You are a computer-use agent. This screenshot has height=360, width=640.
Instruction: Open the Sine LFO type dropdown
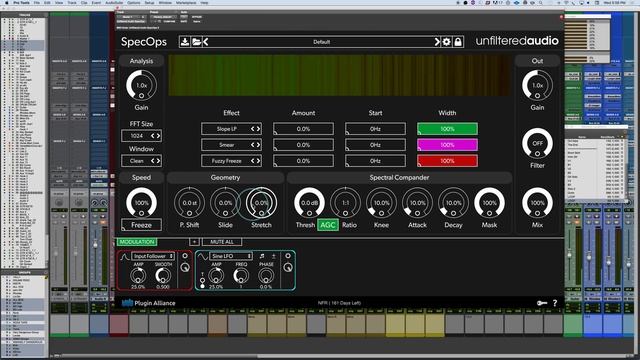pyautogui.click(x=231, y=256)
